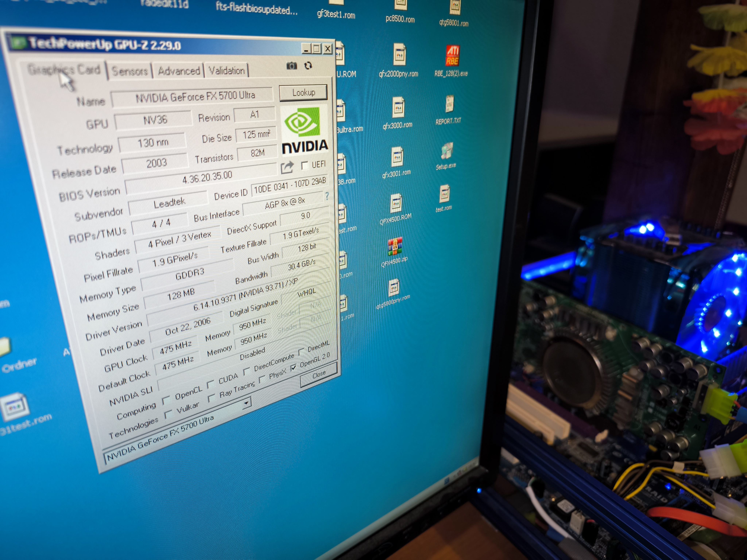Open the test.rom file icon
This screenshot has width=747, height=560.
coord(444,194)
